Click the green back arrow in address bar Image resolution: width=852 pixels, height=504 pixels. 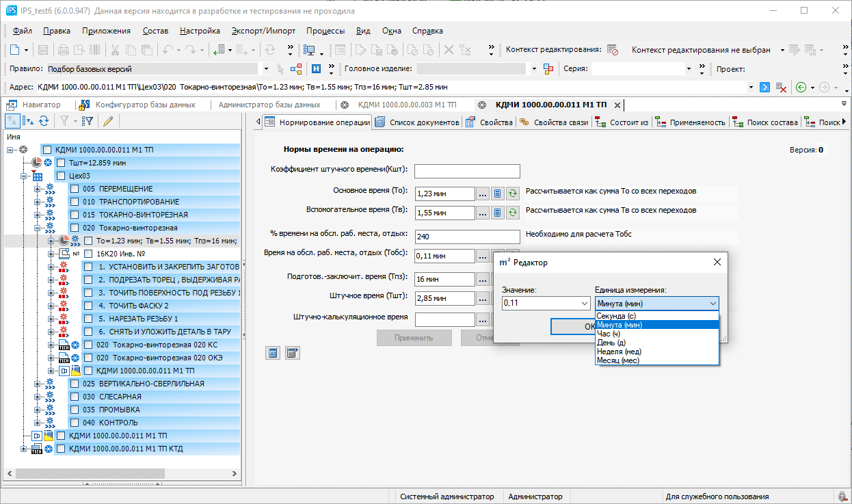pos(801,88)
